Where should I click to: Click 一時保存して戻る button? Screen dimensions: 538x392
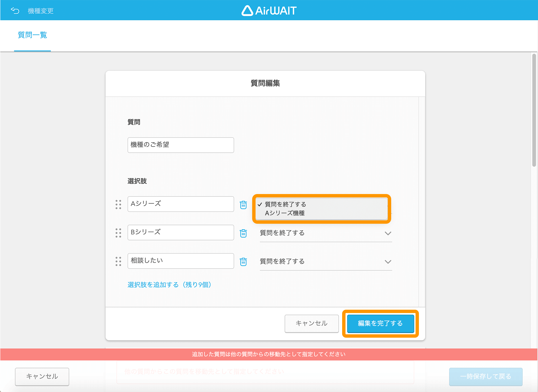(486, 377)
